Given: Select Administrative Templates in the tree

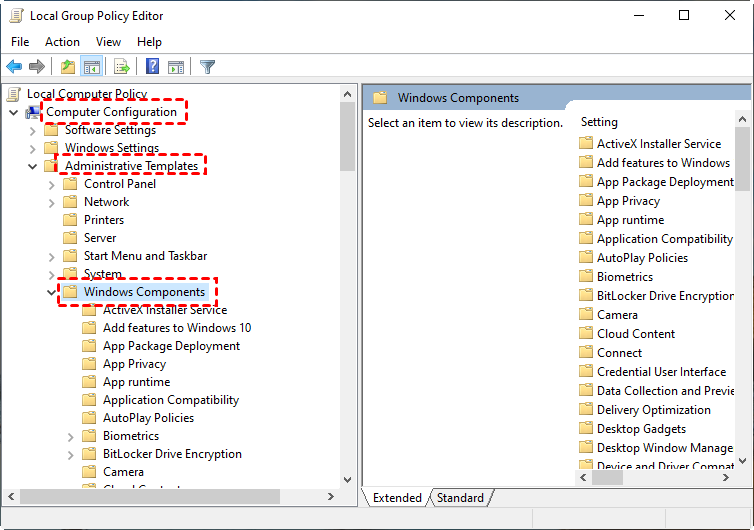Looking at the screenshot, I should pyautogui.click(x=131, y=166).
